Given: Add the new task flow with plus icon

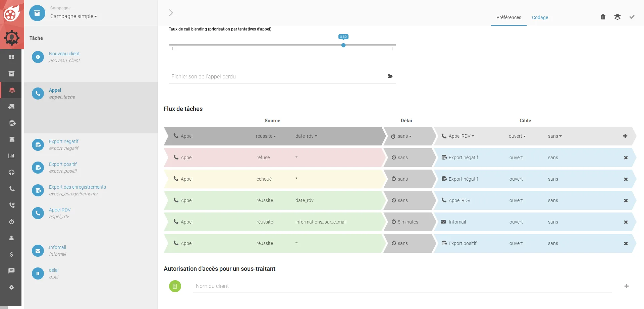Looking at the screenshot, I should tap(625, 136).
